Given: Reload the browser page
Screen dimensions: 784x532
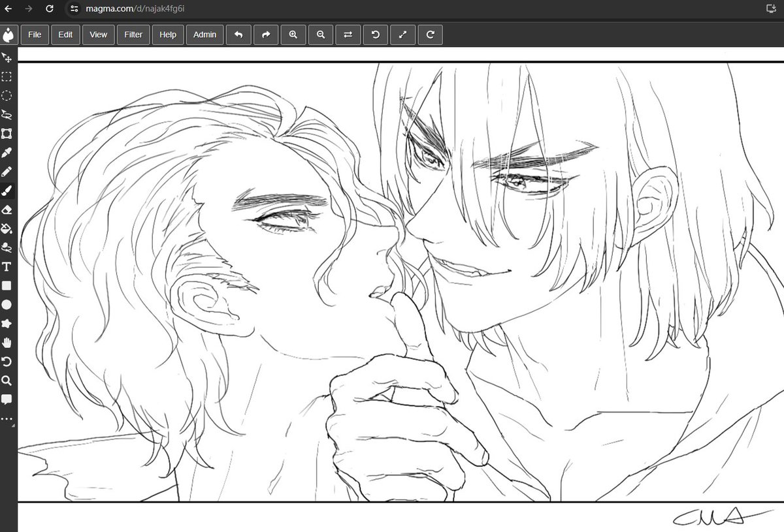Looking at the screenshot, I should pos(50,8).
